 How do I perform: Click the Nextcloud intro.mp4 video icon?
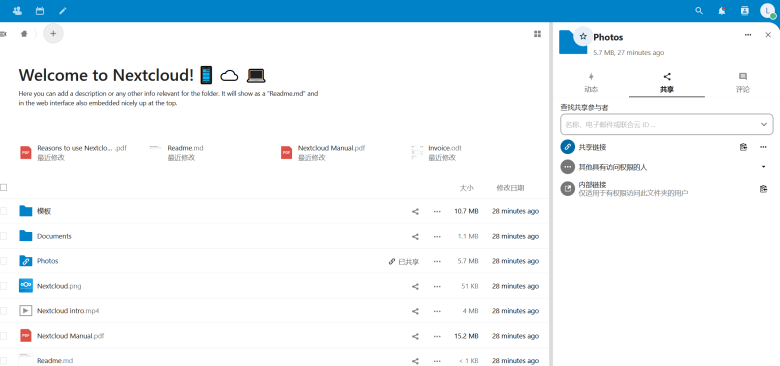click(26, 311)
